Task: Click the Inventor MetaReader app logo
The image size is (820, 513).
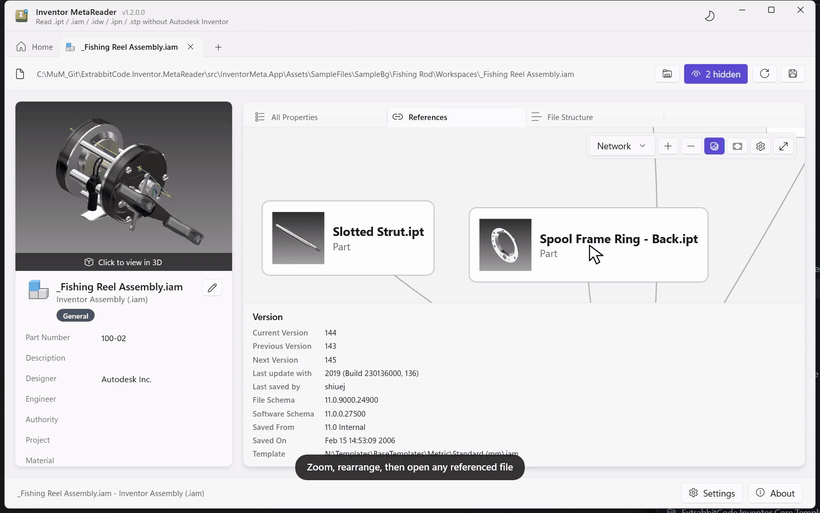Action: click(21, 16)
